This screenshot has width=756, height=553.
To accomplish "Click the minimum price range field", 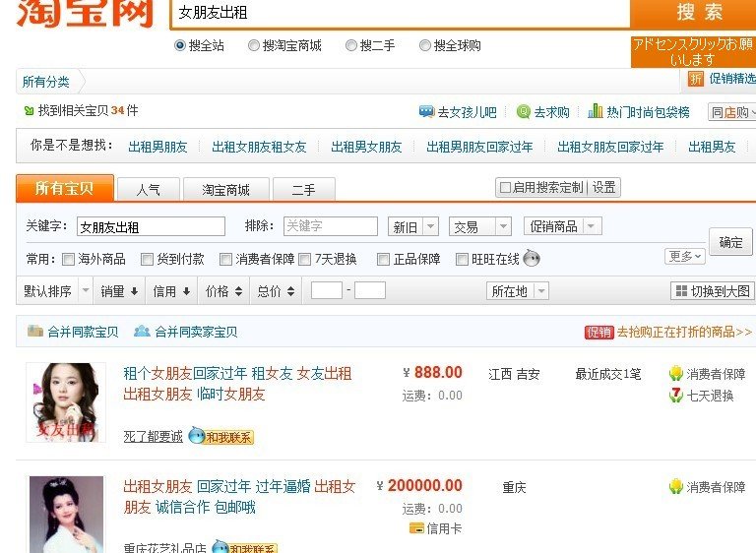I will click(x=327, y=290).
